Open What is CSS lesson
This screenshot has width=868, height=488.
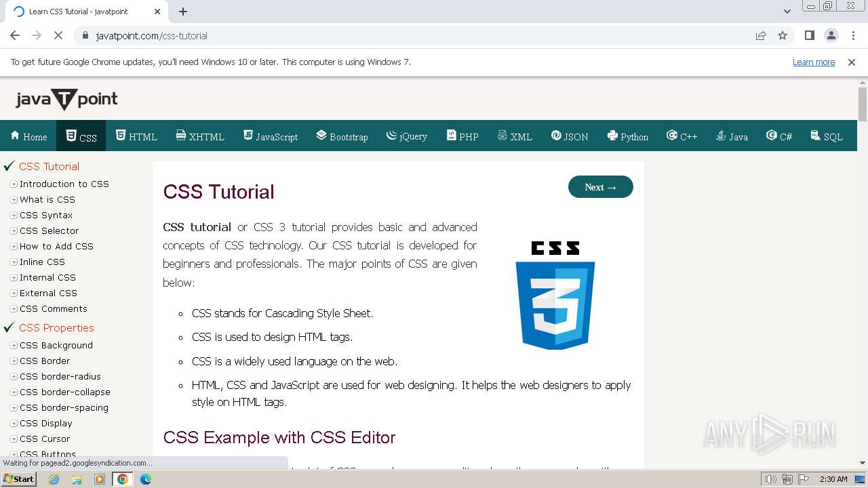47,199
